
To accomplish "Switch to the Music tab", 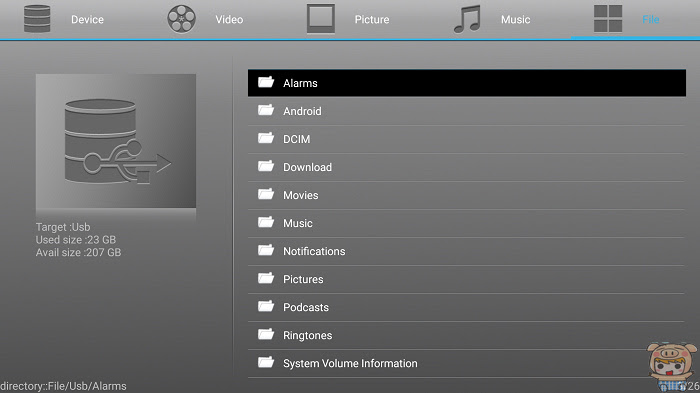I will (492, 19).
